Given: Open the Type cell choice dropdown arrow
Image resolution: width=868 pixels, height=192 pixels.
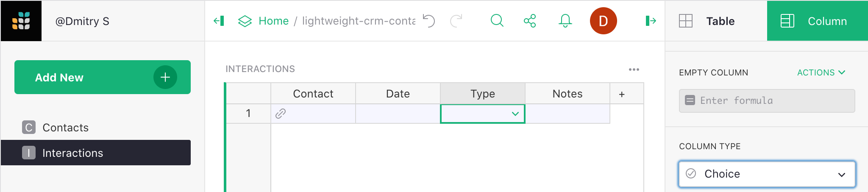Looking at the screenshot, I should point(515,114).
